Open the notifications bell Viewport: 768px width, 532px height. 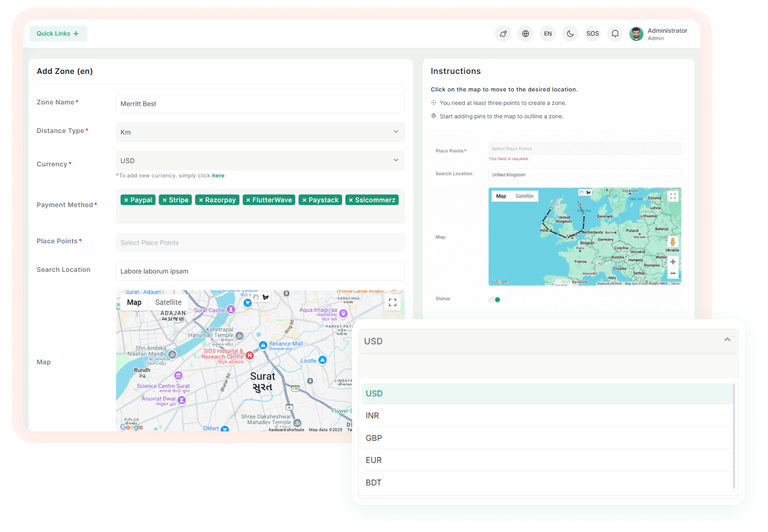click(x=615, y=34)
